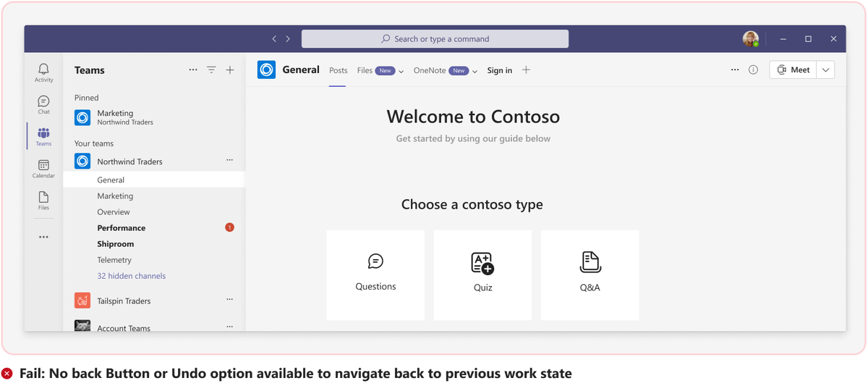Open Chat in the left rail

[x=43, y=104]
